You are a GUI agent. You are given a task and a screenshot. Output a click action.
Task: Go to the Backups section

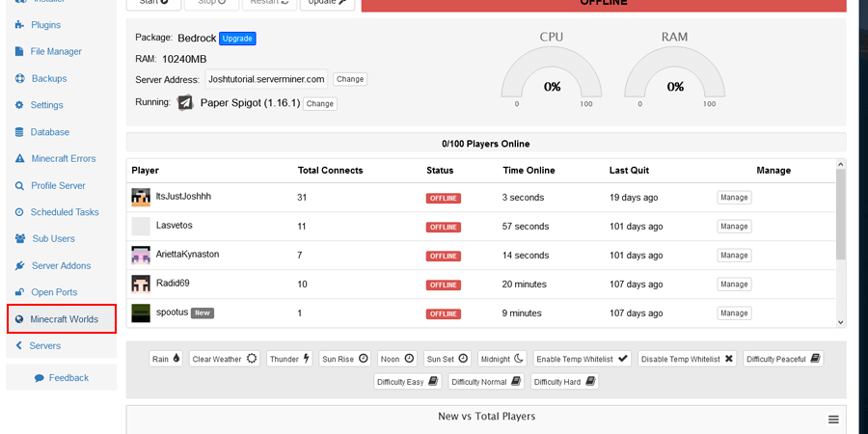coord(49,79)
